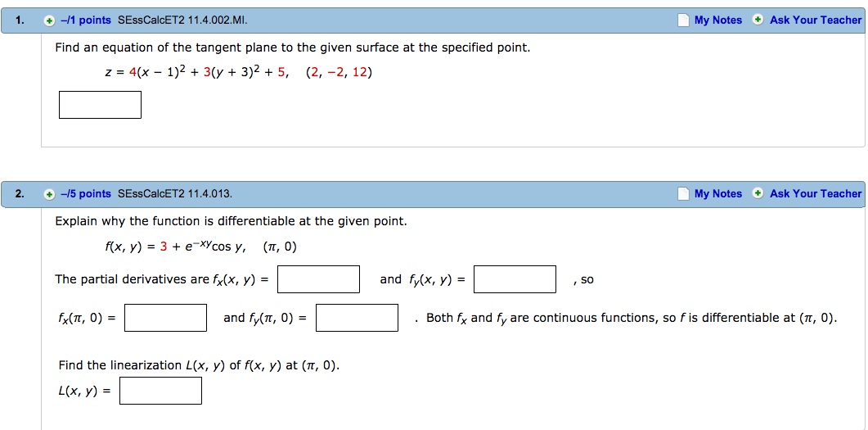Open the My Notes link for question 1
The image size is (868, 430).
pyautogui.click(x=718, y=20)
